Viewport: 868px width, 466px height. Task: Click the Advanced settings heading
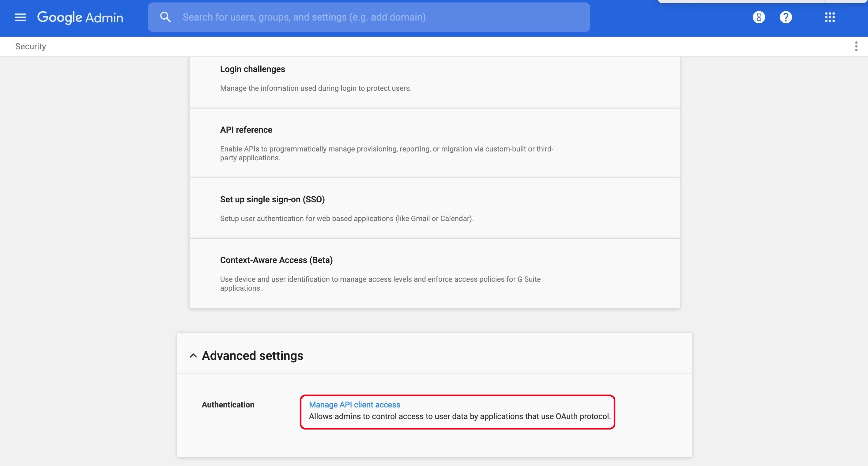pos(252,356)
